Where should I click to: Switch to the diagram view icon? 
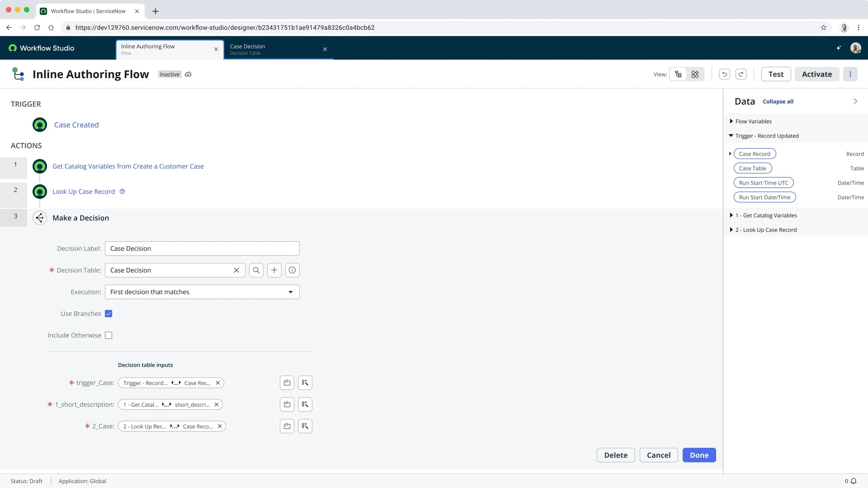pos(695,74)
